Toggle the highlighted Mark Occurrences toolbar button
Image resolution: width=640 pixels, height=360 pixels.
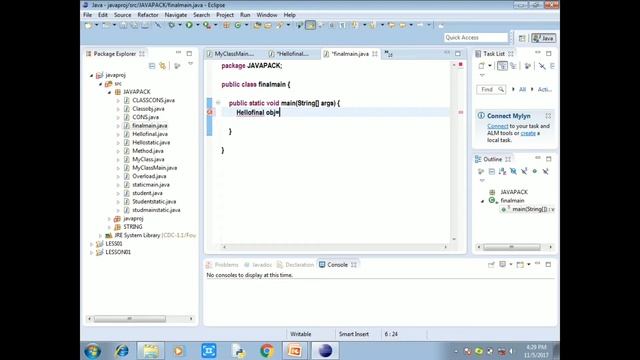[x=311, y=25]
